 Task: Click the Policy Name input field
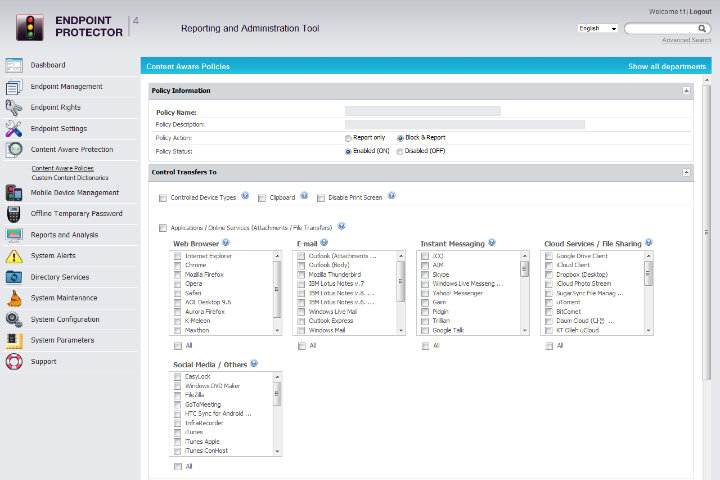click(x=422, y=112)
